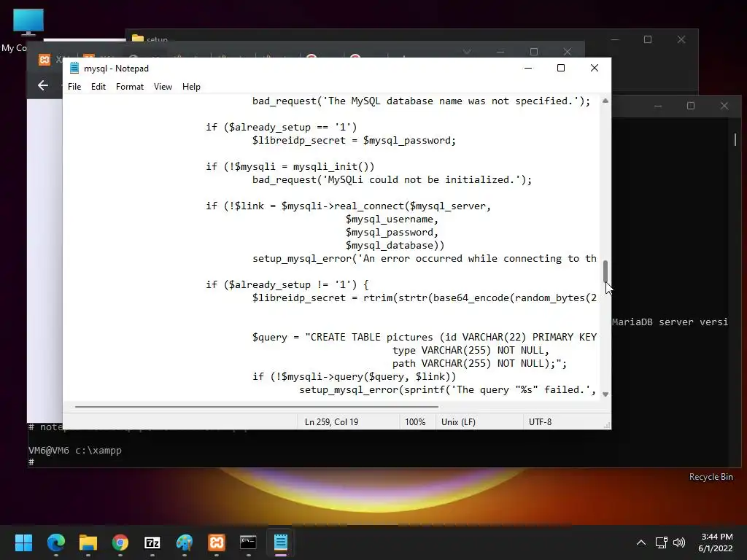Viewport: 747px width, 560px height.
Task: Click the folder icon in the setup window title
Action: pyautogui.click(x=138, y=38)
